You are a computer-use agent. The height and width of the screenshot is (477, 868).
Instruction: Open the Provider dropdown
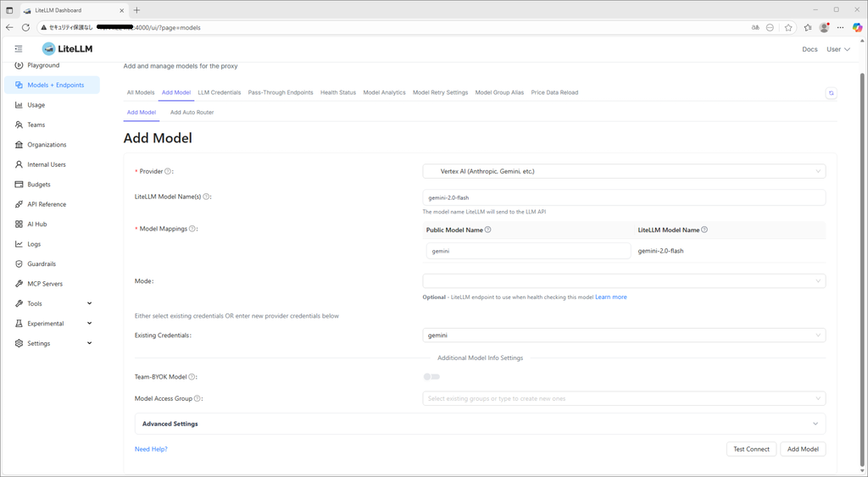pos(624,171)
